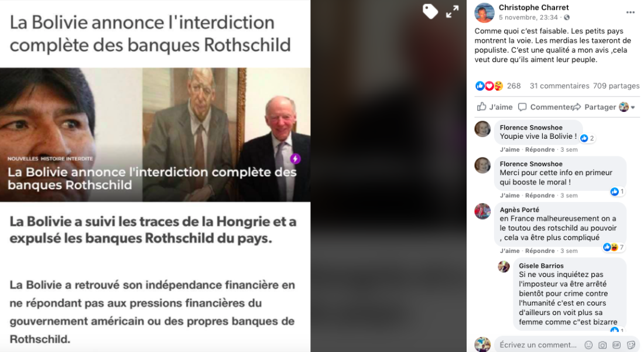644x352 pixels.
Task: Open sticker picker in comment box
Action: pos(631,345)
